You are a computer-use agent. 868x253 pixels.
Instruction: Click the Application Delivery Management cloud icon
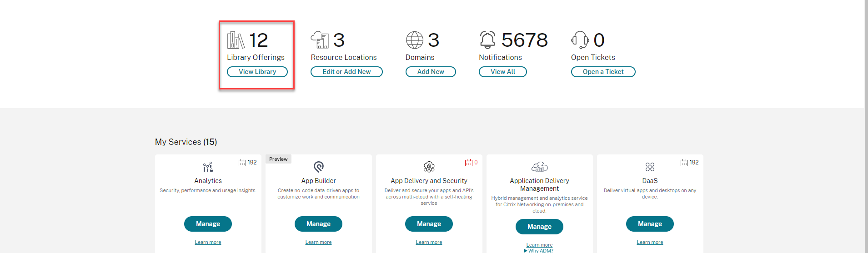540,167
